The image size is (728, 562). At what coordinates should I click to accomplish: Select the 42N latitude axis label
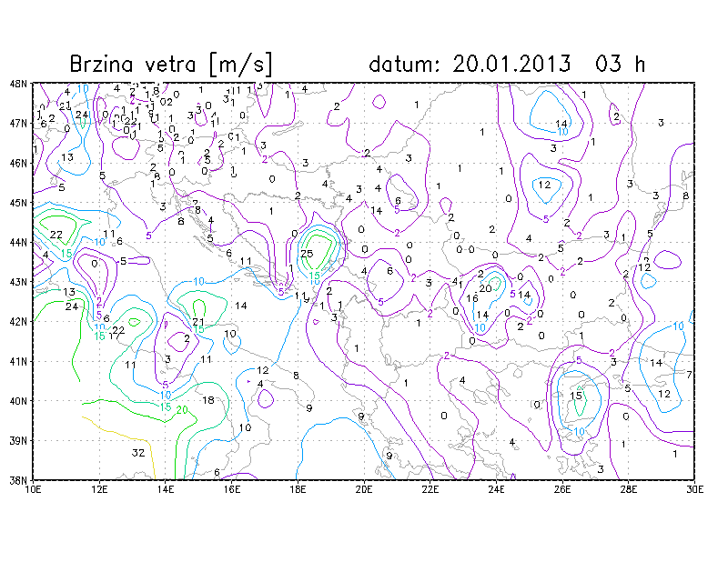[x=17, y=322]
